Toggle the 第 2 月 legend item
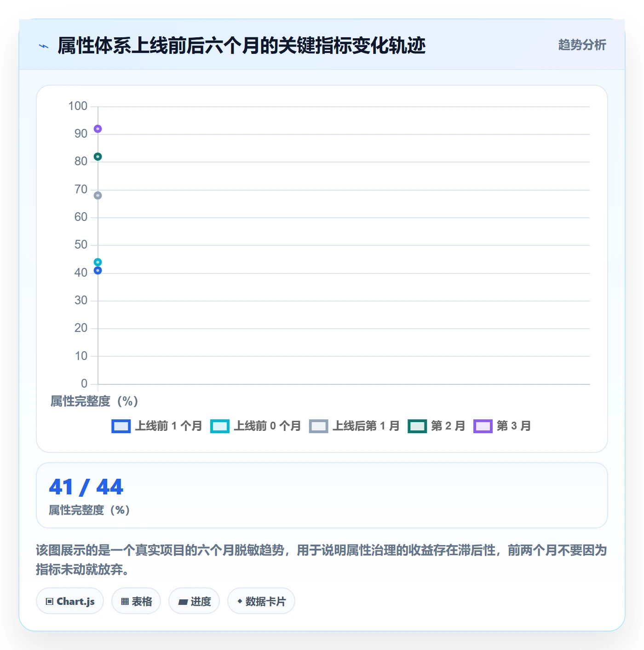Image resolution: width=644 pixels, height=650 pixels. (x=437, y=426)
